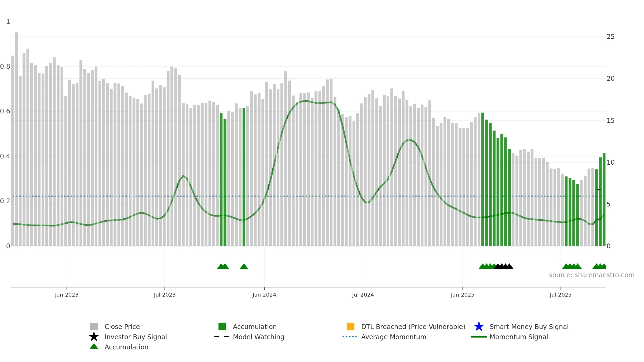Click the dashed Model Watching legend icon
This screenshot has height=362, width=644.
click(222, 337)
